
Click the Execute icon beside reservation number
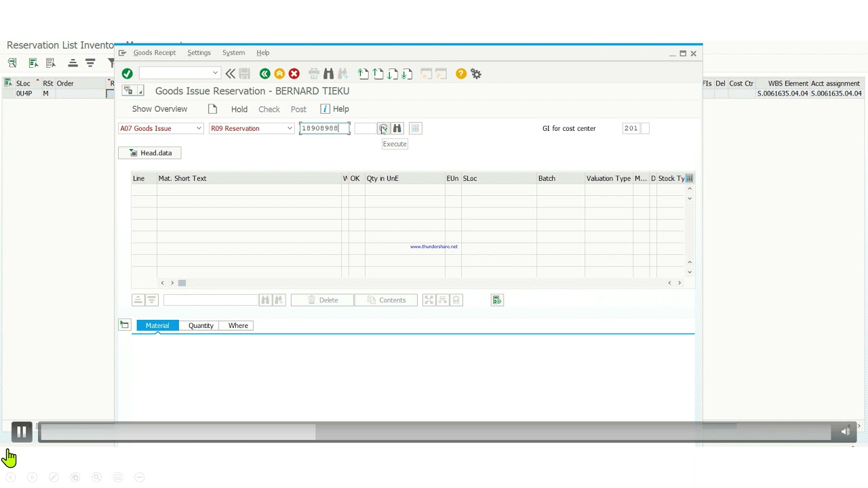(x=383, y=128)
